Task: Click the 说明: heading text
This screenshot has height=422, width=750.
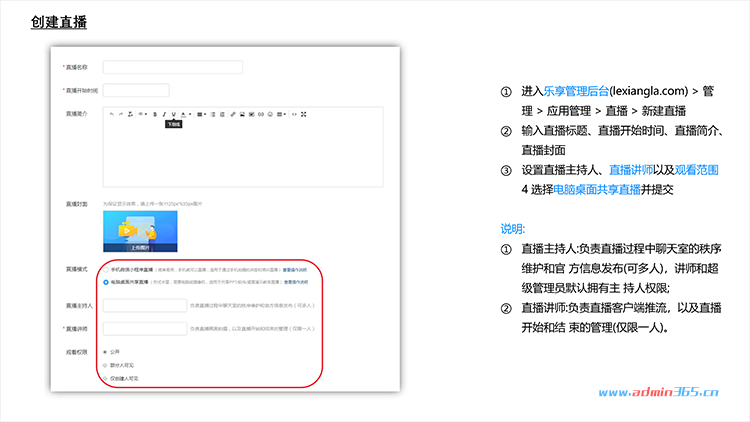Action: click(x=513, y=229)
